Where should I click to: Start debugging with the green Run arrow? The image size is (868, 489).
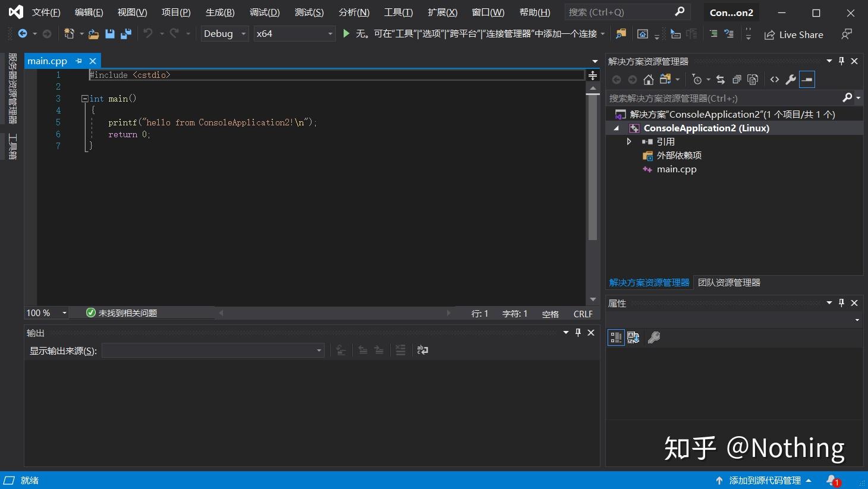[x=347, y=33]
